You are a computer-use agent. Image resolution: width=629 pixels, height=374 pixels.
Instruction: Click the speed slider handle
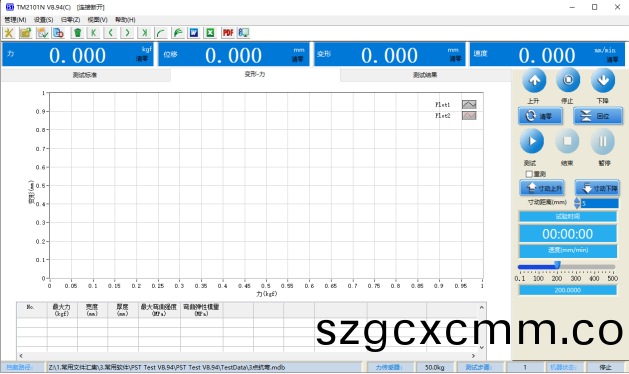[x=557, y=265]
